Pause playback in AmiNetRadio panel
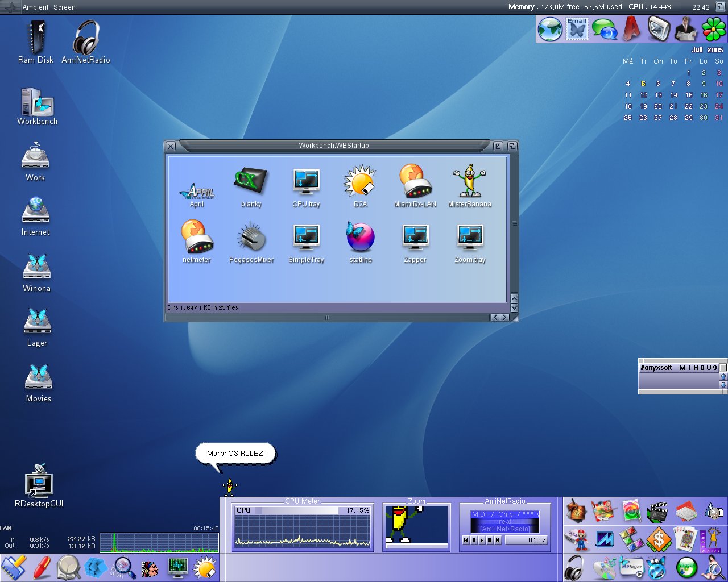This screenshot has width=728, height=582. pos(474,540)
